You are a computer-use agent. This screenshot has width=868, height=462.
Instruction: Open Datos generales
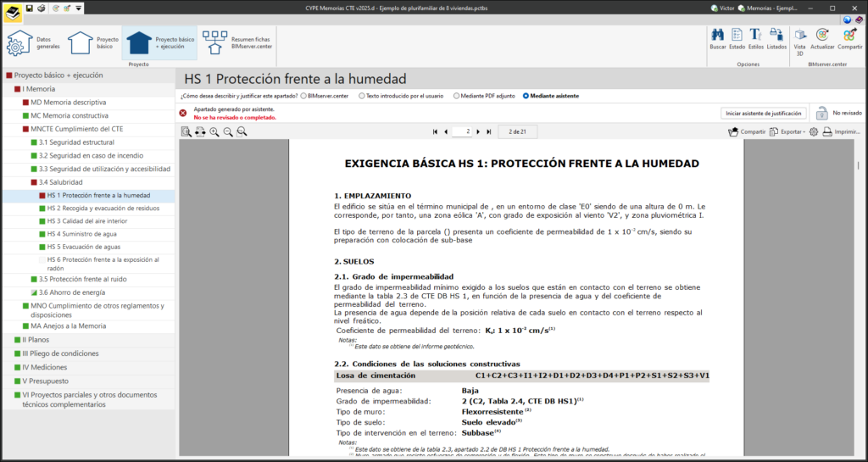click(x=34, y=43)
